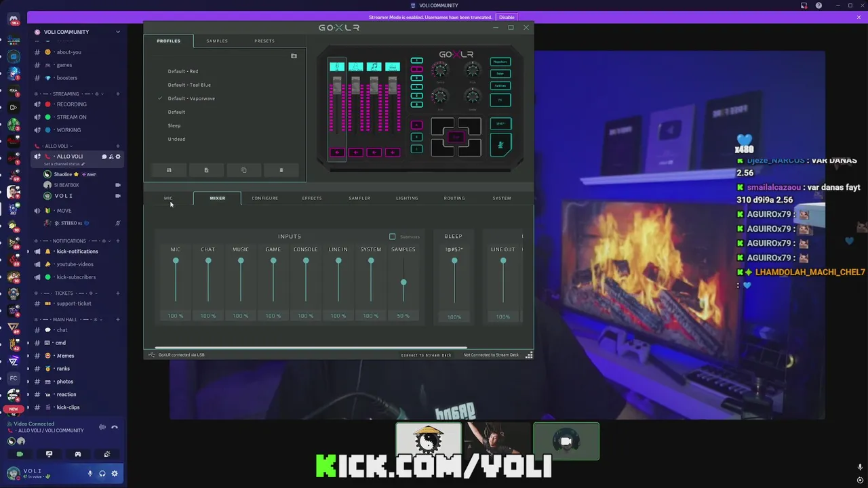Screen dimensions: 868x488
Task: Switch to the SAMPLES tab
Action: tap(217, 41)
